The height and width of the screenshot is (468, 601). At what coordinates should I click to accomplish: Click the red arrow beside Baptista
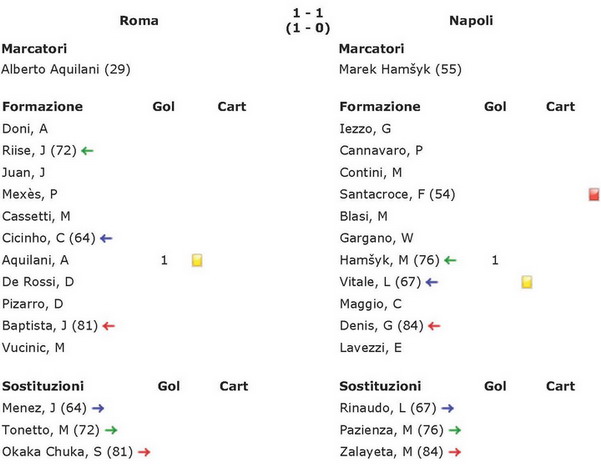click(109, 326)
